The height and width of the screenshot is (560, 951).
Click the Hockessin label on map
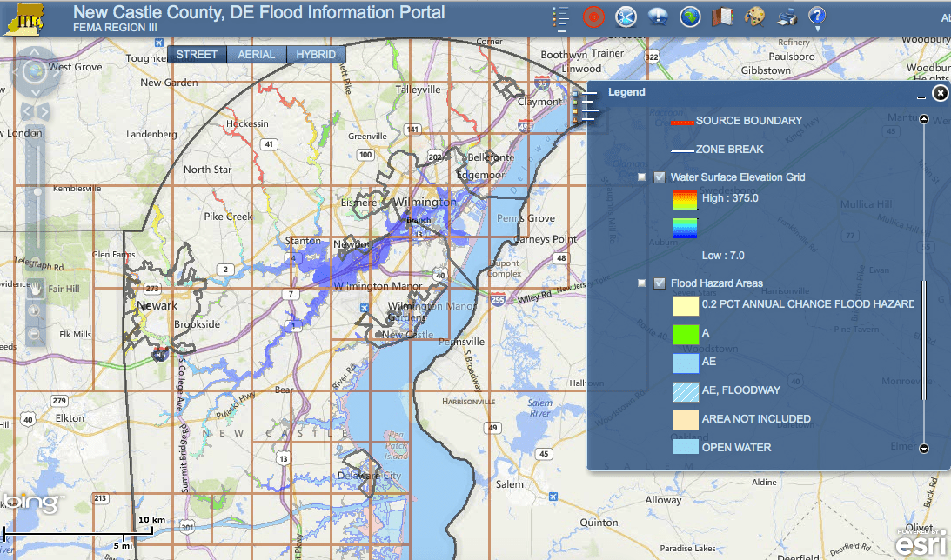[247, 123]
